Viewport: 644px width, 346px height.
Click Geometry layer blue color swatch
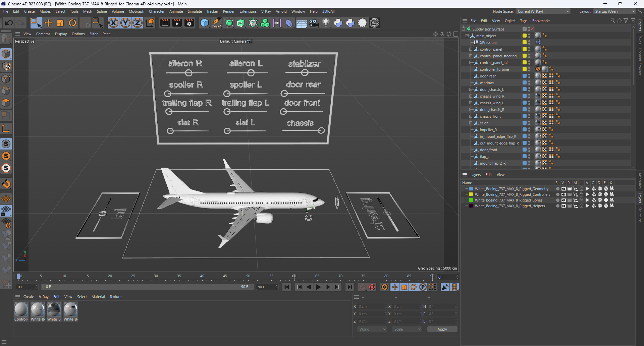click(x=471, y=189)
